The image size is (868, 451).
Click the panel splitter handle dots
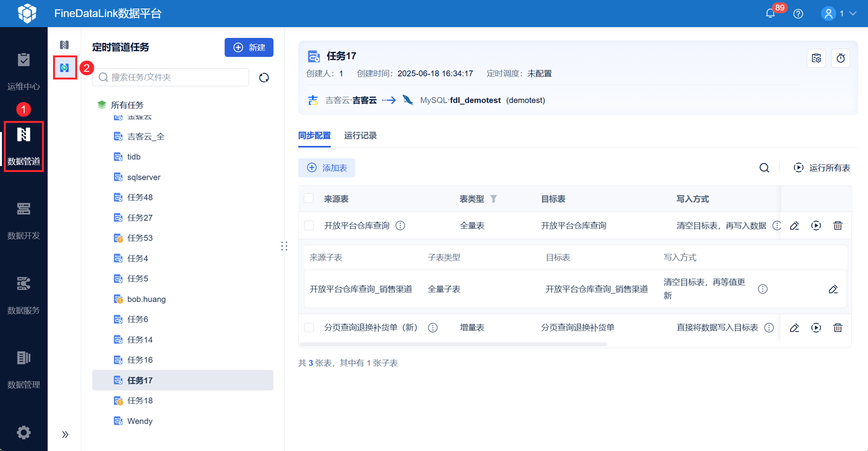pos(285,246)
